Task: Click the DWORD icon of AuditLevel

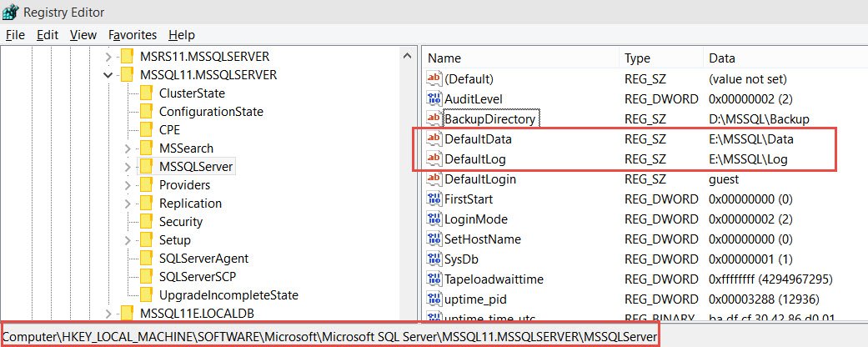Action: click(434, 98)
